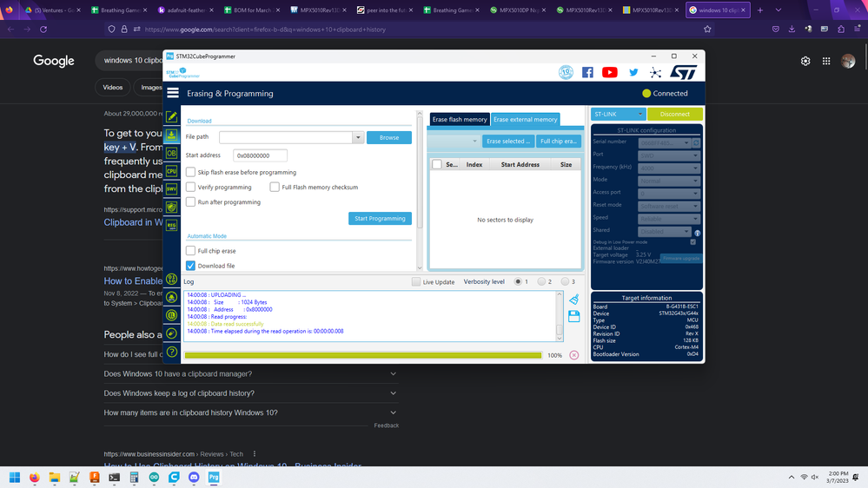868x488 pixels.
Task: Click the plug connector sidebar icon
Action: [172, 333]
